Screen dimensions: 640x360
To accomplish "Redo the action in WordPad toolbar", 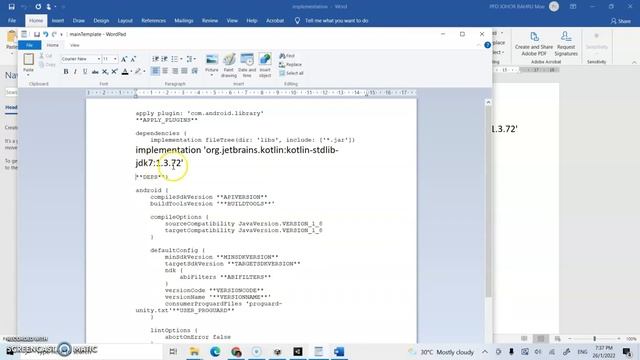I will (x=54, y=34).
